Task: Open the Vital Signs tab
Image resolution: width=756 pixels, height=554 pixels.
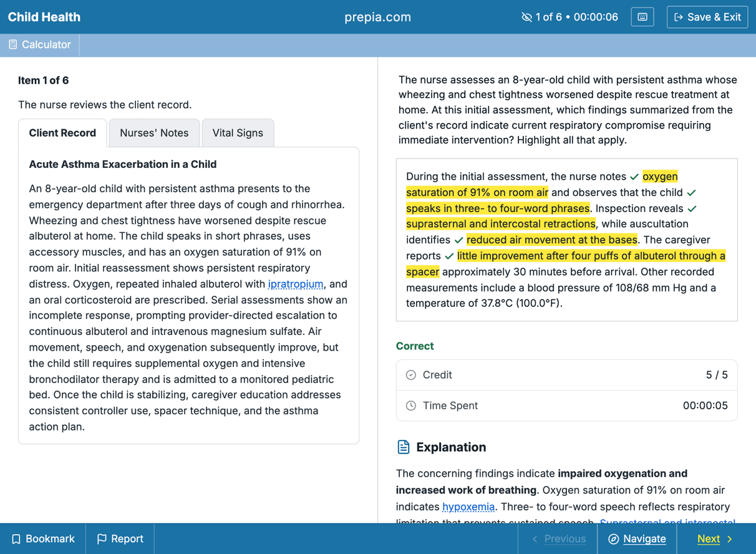Action: click(238, 133)
